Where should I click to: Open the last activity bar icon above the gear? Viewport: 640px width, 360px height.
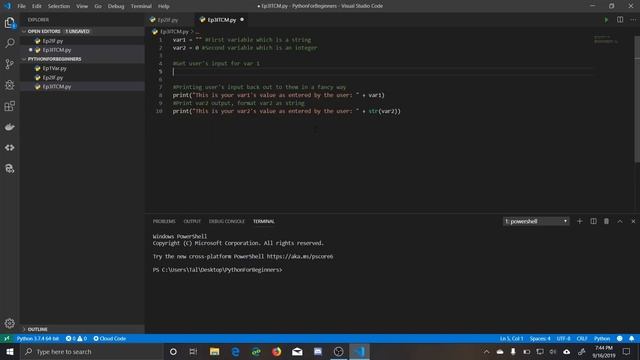point(9,169)
